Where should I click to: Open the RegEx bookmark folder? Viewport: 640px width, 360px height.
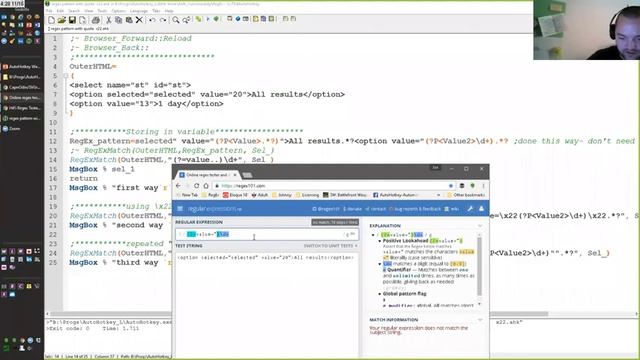[x=210, y=195]
